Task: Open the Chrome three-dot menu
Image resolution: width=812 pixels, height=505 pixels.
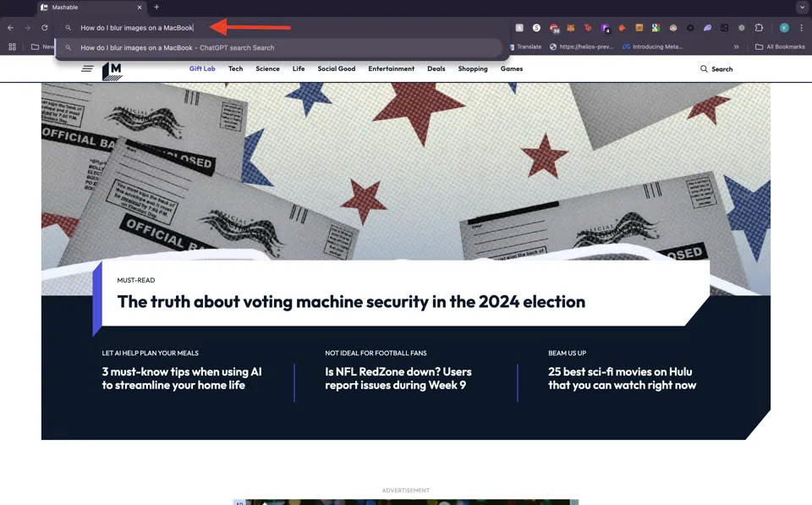Action: point(801,28)
